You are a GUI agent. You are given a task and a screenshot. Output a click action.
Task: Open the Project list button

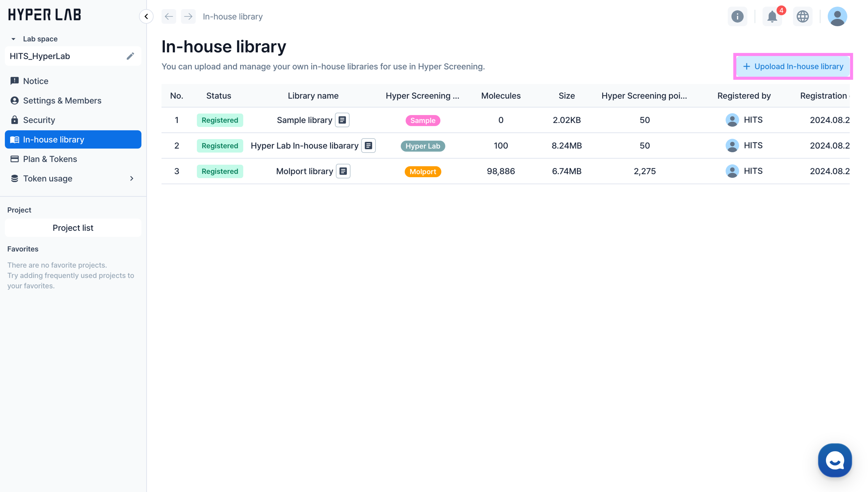pos(73,228)
